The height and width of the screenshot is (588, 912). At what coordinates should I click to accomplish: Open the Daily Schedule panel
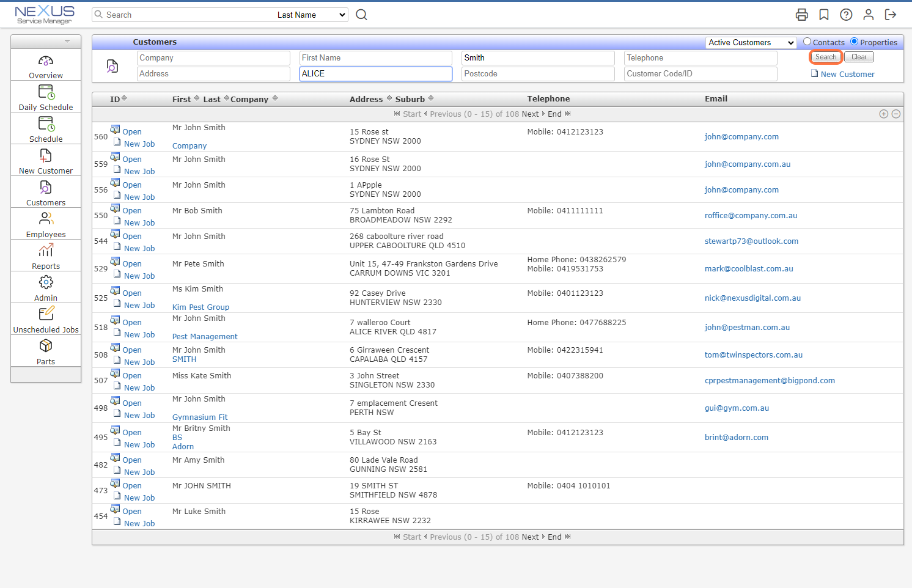tap(45, 97)
